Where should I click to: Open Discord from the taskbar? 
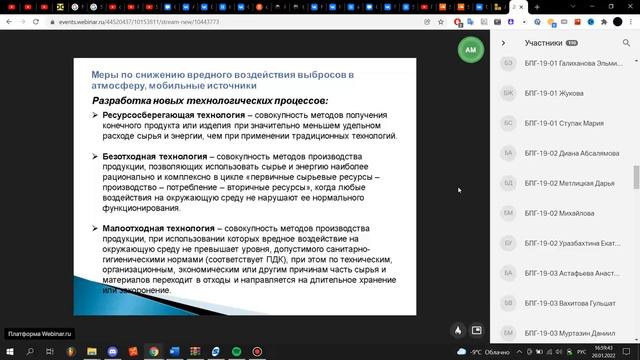coord(113,351)
